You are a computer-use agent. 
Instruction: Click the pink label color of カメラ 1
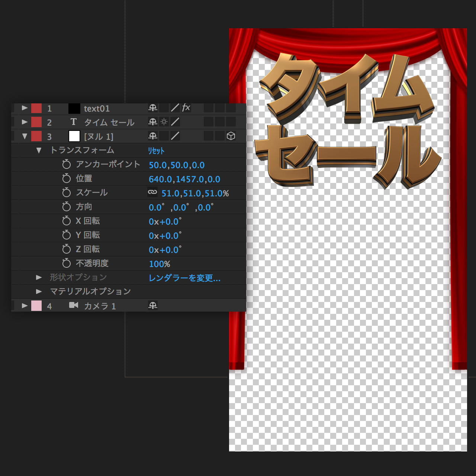pos(36,306)
